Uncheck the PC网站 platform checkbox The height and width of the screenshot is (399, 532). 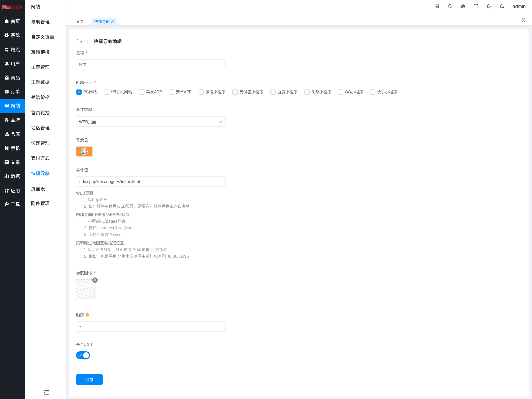coord(79,92)
